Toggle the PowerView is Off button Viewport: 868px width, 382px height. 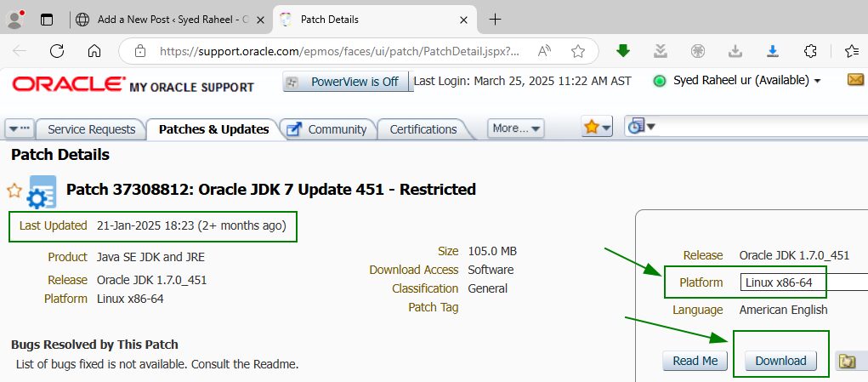tap(346, 82)
